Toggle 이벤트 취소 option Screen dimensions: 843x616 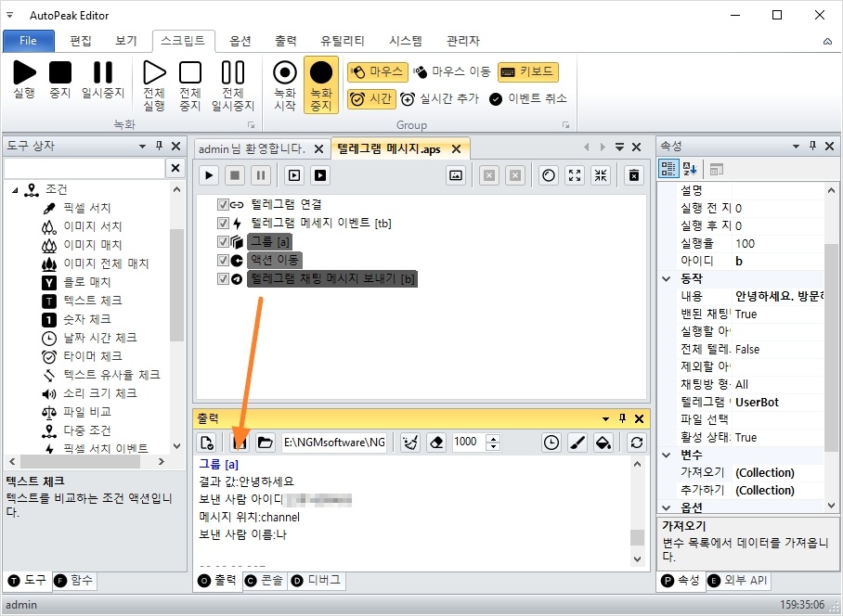[x=528, y=99]
